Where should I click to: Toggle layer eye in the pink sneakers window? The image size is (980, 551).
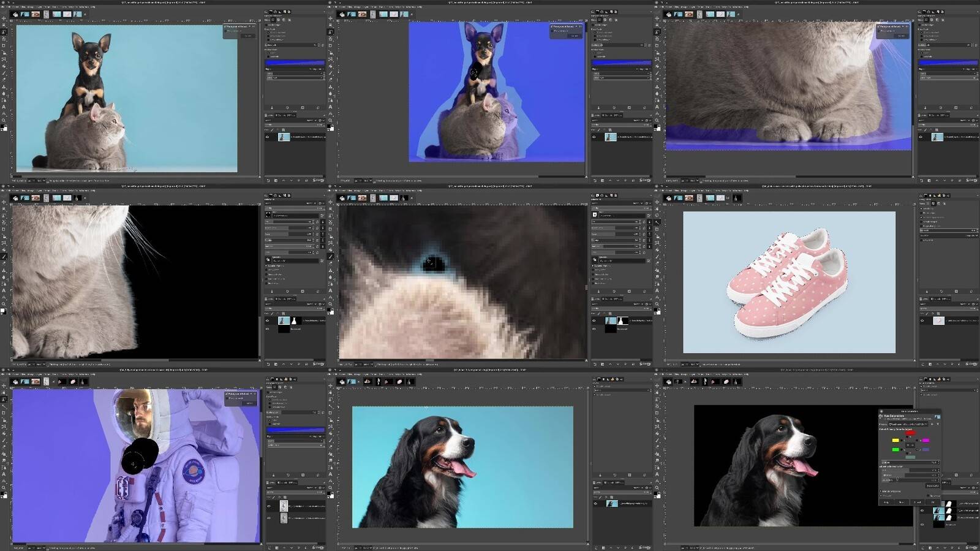[x=922, y=321]
